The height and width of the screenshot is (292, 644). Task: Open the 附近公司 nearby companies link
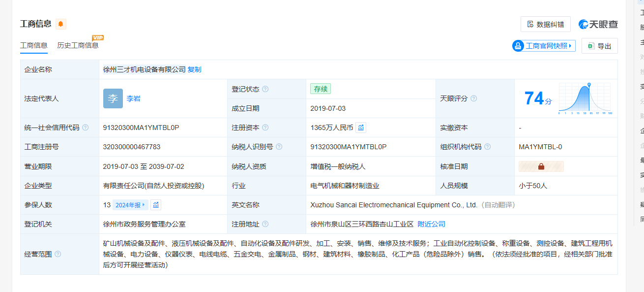431,224
